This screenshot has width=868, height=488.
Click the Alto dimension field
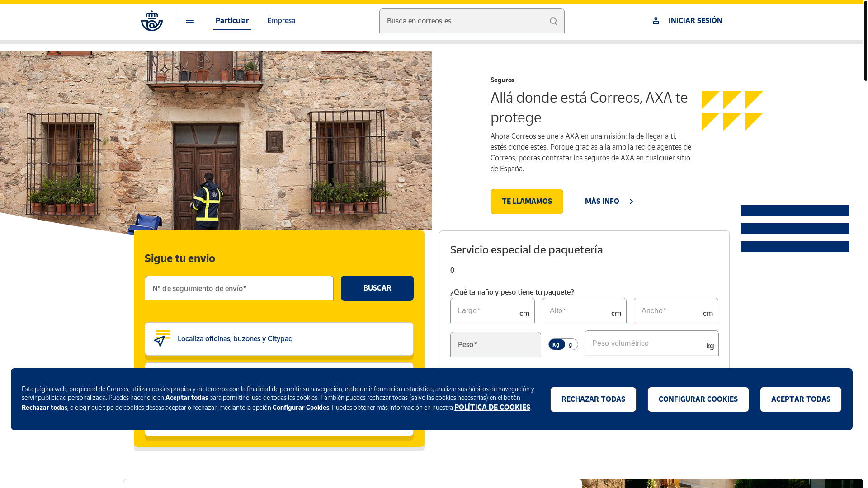tap(584, 310)
